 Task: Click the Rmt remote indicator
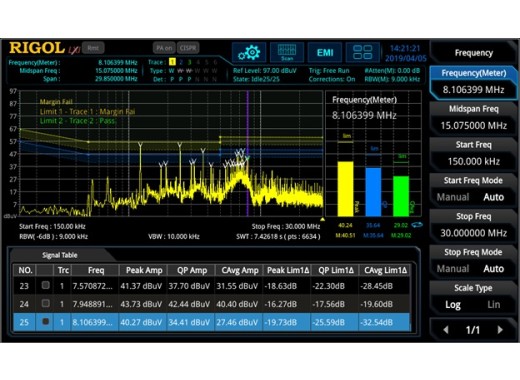point(93,48)
